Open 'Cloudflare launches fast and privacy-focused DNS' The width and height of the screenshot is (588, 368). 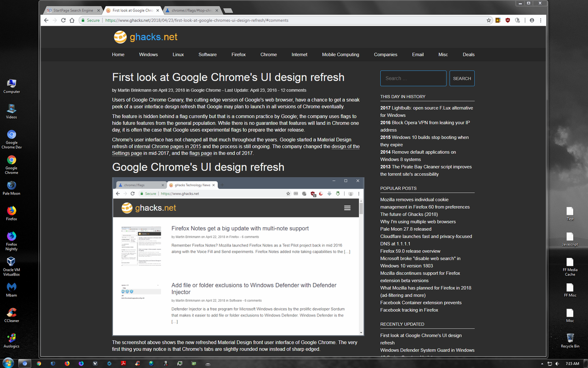click(426, 240)
